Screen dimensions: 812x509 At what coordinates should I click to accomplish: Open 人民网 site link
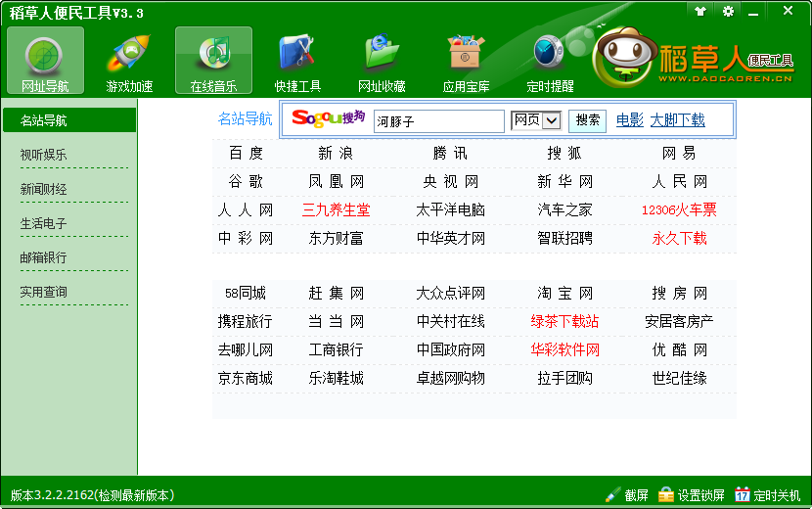tap(679, 181)
